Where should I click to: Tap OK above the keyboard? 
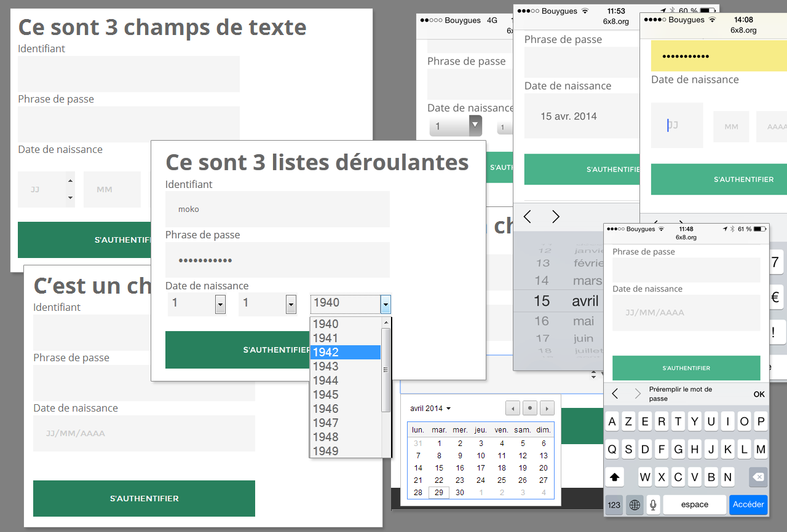759,394
